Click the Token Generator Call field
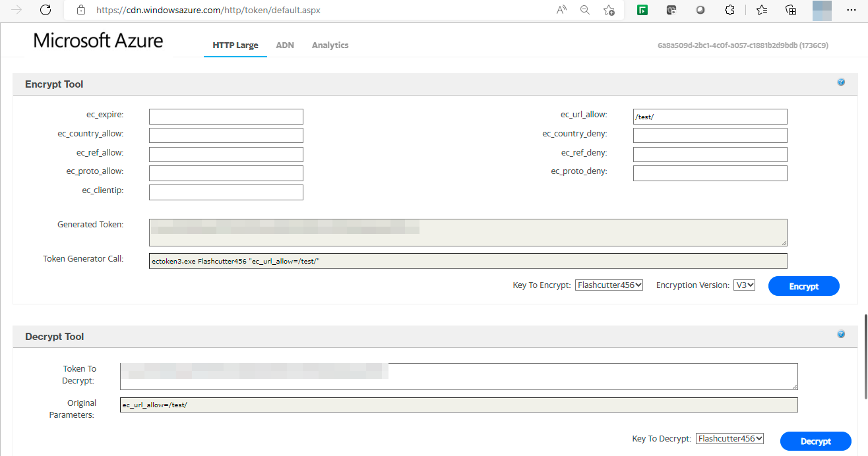Image resolution: width=868 pixels, height=456 pixels. [x=468, y=261]
